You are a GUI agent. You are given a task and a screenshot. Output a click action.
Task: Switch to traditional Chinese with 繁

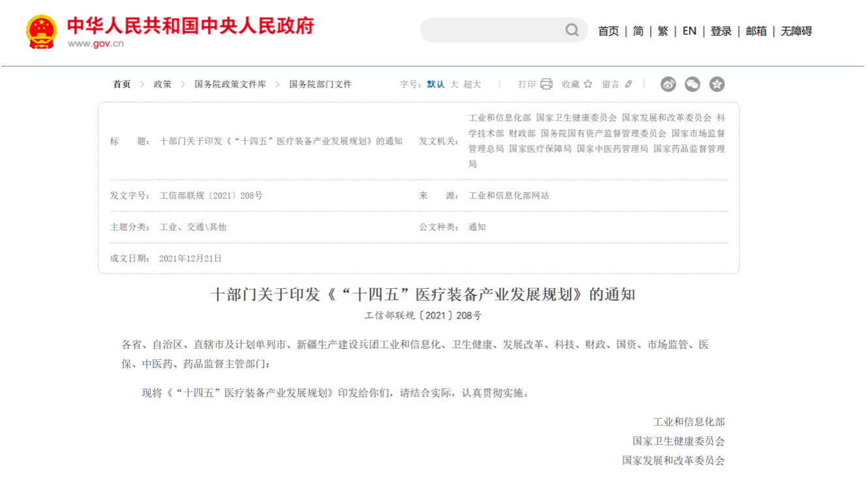coord(663,31)
